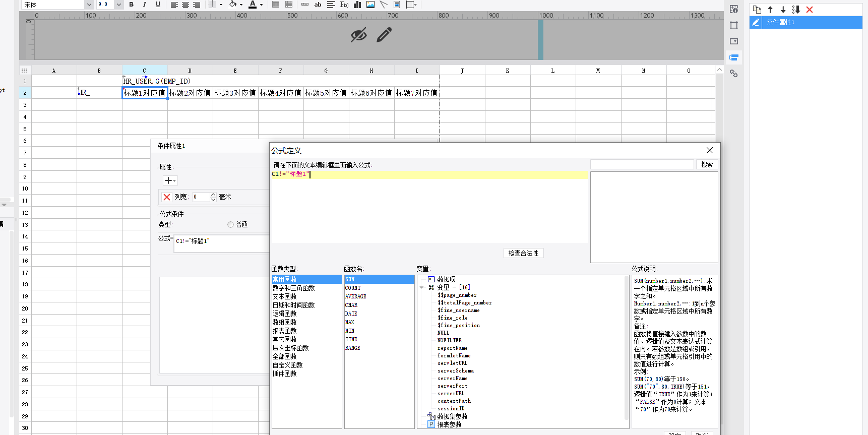Toggle italic formatting in the toolbar

145,5
